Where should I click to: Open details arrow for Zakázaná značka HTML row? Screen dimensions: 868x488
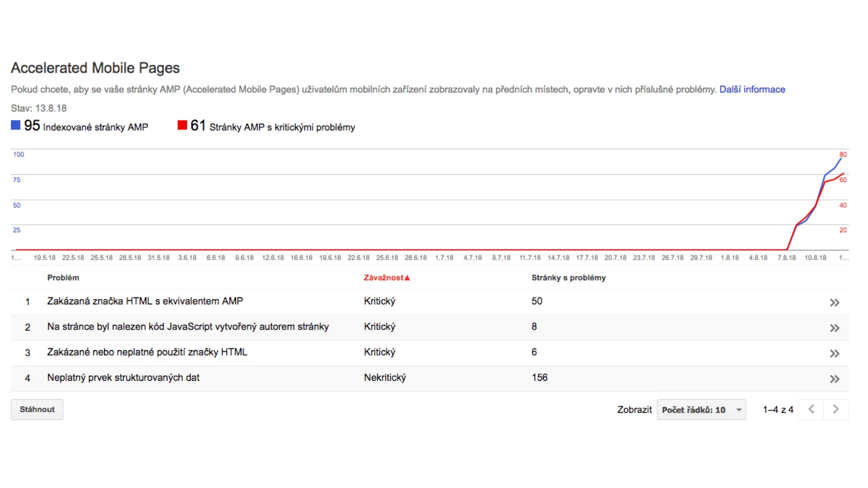tap(834, 303)
